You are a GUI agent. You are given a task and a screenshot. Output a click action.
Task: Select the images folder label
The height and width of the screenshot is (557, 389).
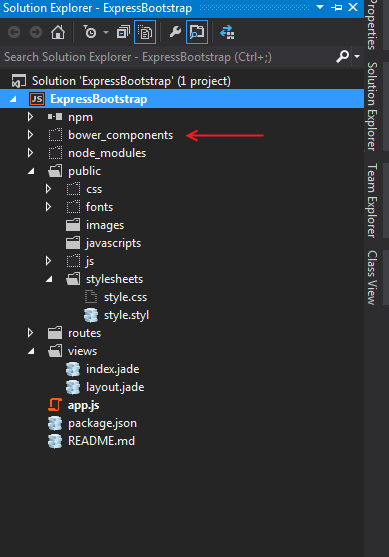pyautogui.click(x=105, y=226)
